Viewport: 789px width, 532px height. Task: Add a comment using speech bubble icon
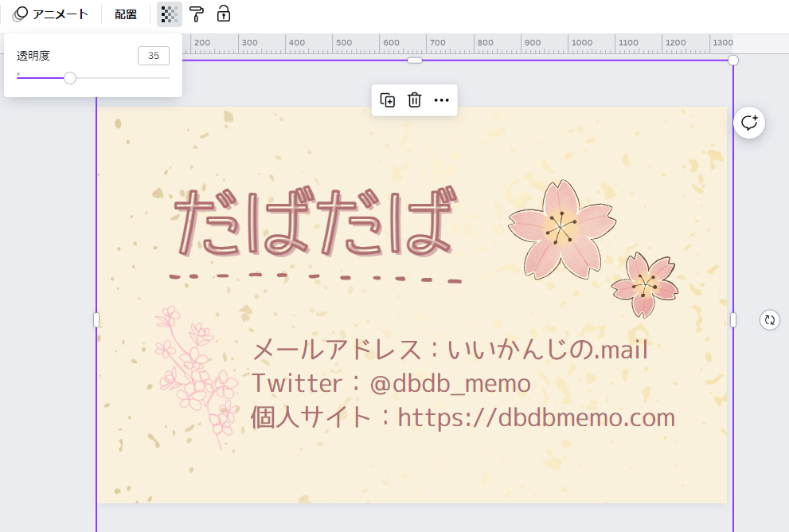pyautogui.click(x=749, y=123)
